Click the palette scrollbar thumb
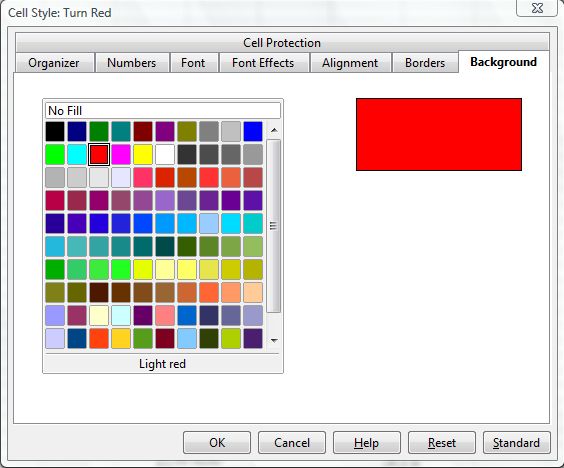 point(274,226)
